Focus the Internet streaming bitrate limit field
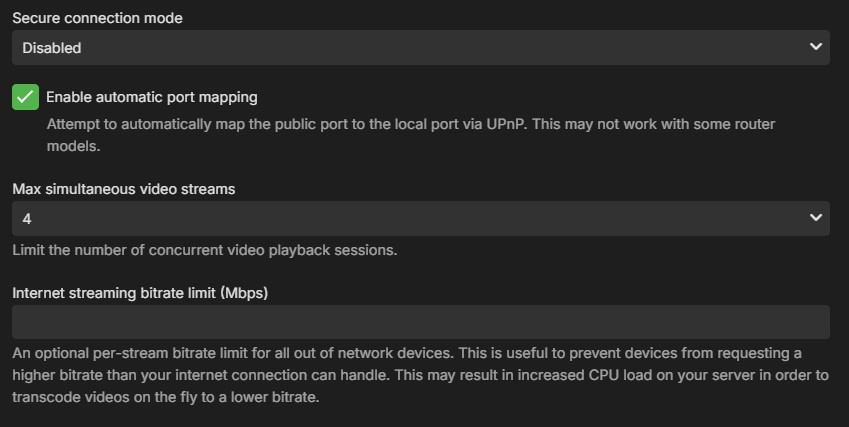 point(420,322)
